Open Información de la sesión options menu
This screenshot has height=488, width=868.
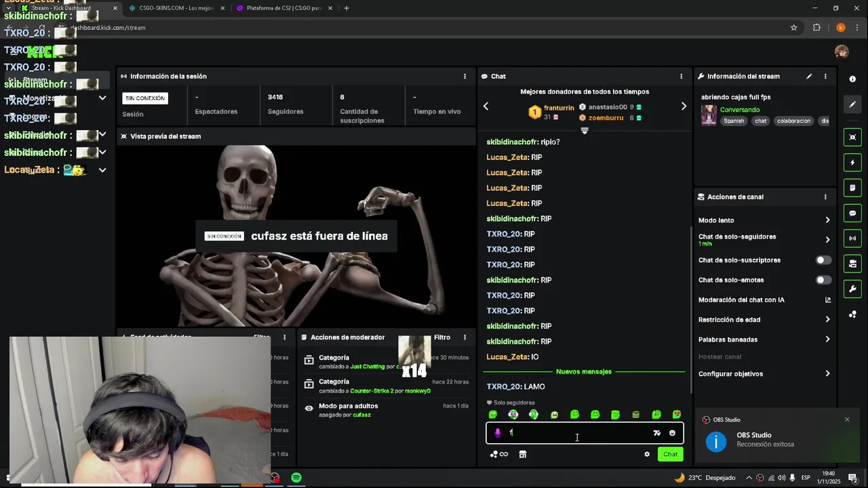click(465, 77)
